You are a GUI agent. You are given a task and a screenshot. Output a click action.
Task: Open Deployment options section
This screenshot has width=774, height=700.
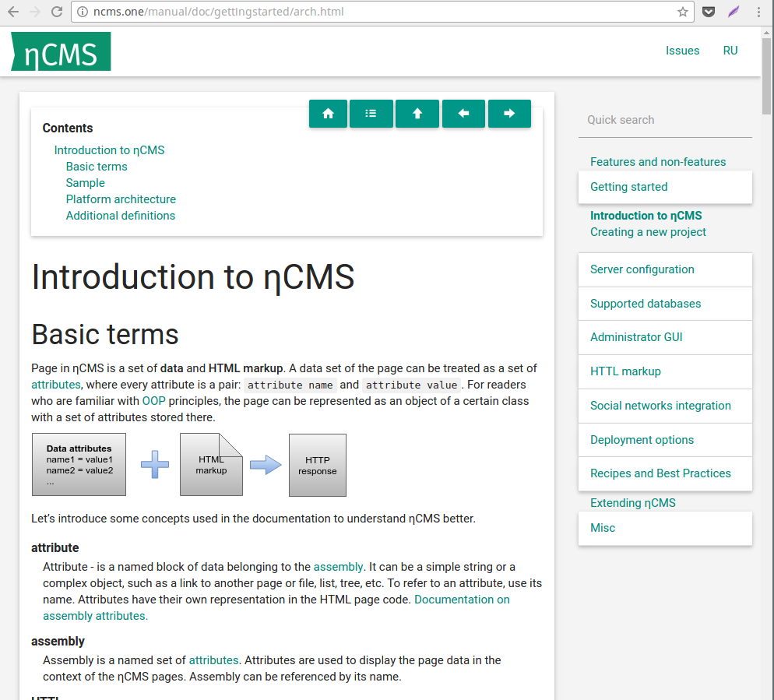[x=665, y=440]
